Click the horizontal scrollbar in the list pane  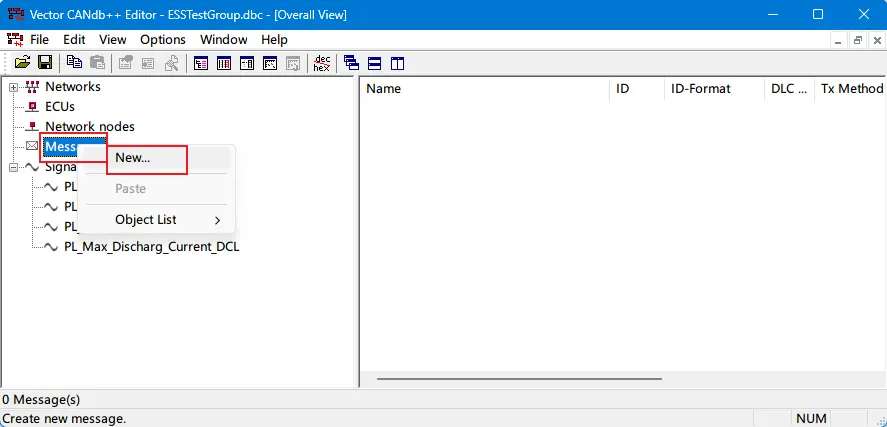(519, 379)
